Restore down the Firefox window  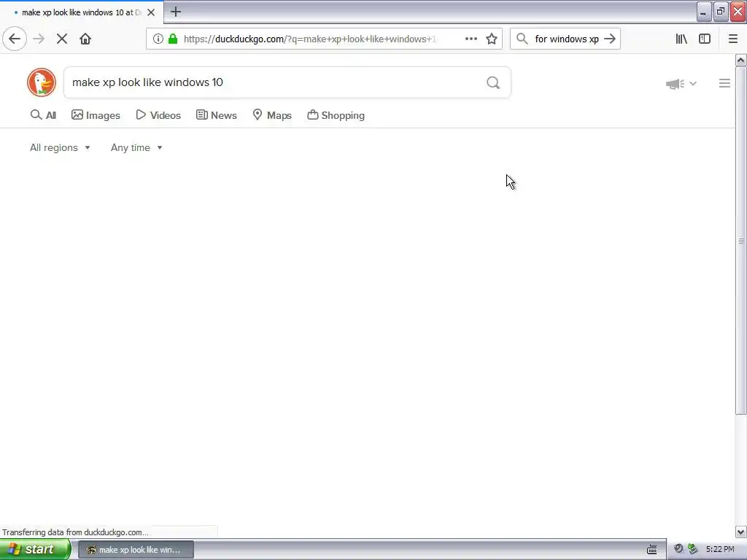[x=721, y=12]
